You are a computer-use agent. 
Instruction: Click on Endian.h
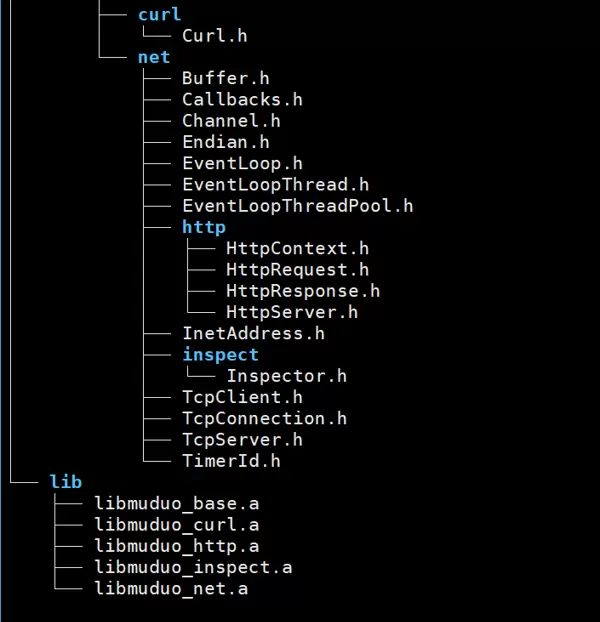(x=225, y=142)
